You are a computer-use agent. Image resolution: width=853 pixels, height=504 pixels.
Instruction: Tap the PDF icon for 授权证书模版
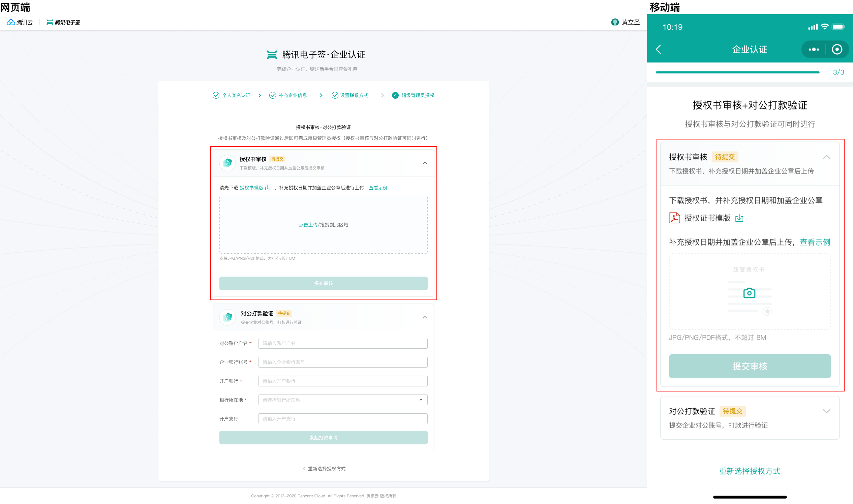tap(674, 218)
